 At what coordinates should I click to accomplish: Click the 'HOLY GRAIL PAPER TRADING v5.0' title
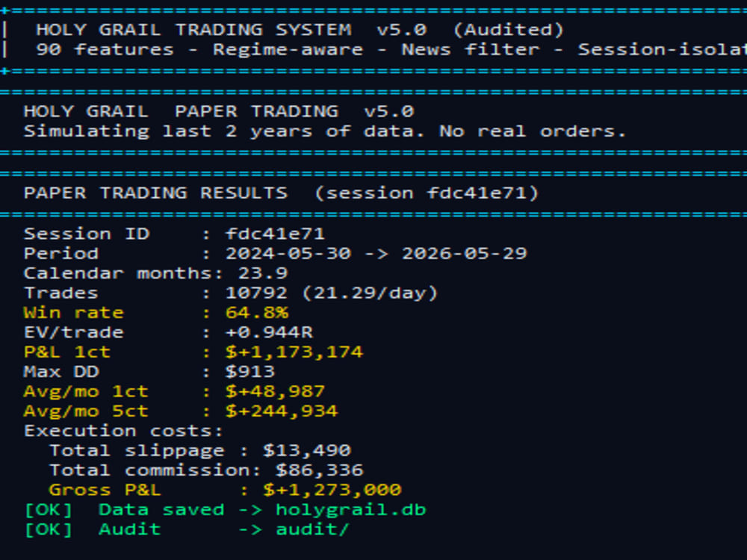coord(219,111)
